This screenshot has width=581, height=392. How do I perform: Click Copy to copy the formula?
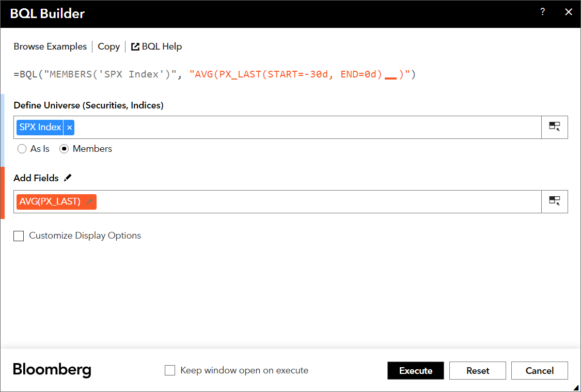(108, 46)
